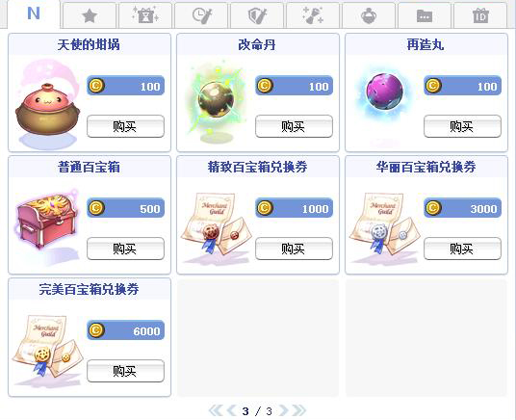Viewport: 516px width, 420px height.
Task: Open the star favorites tab
Action: [x=90, y=15]
